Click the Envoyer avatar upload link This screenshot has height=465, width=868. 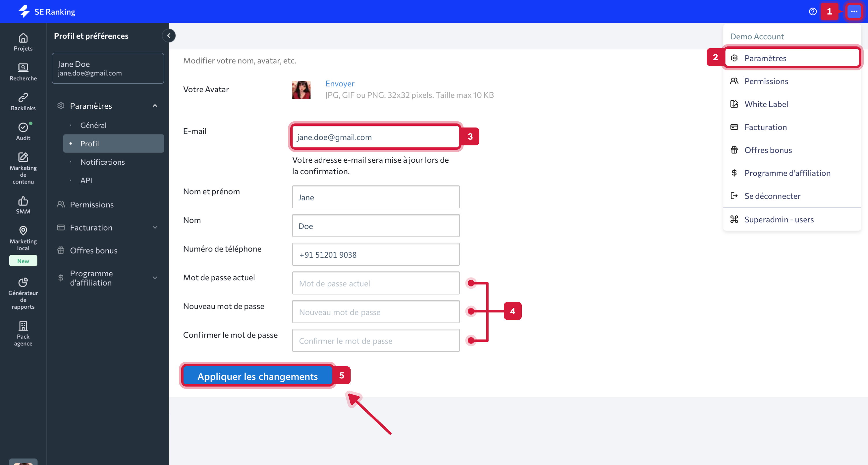[340, 83]
